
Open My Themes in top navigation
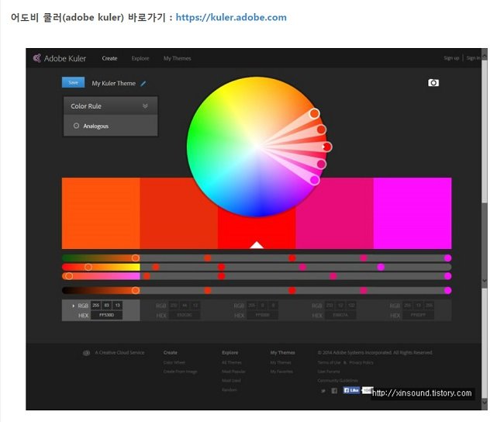177,58
